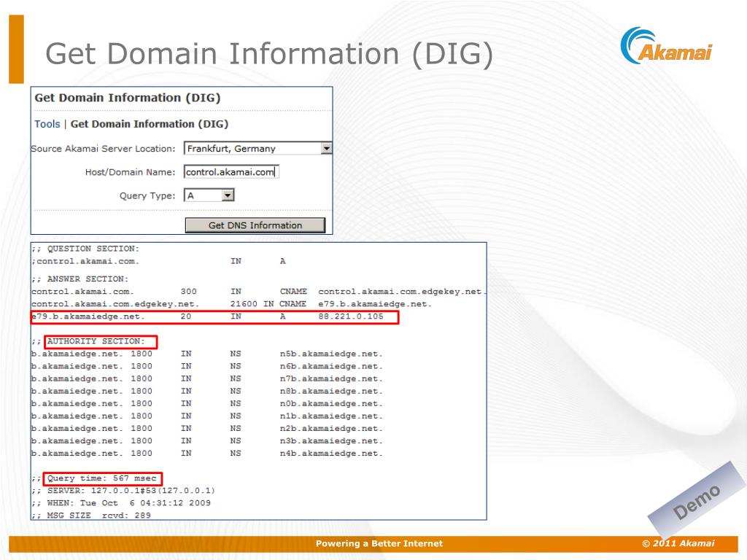Open the Source Akamai Server Location dropdown

(258, 149)
